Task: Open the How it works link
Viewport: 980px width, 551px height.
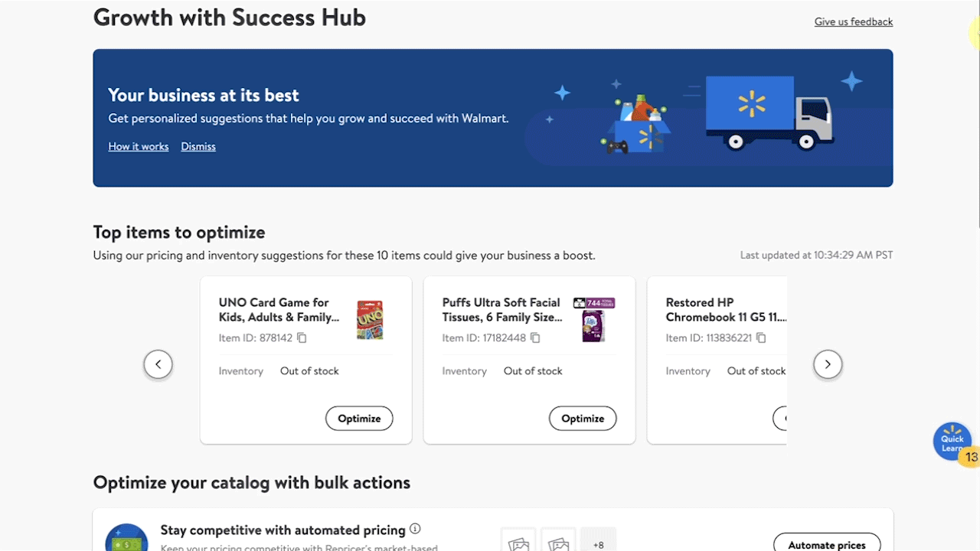Action: coord(139,146)
